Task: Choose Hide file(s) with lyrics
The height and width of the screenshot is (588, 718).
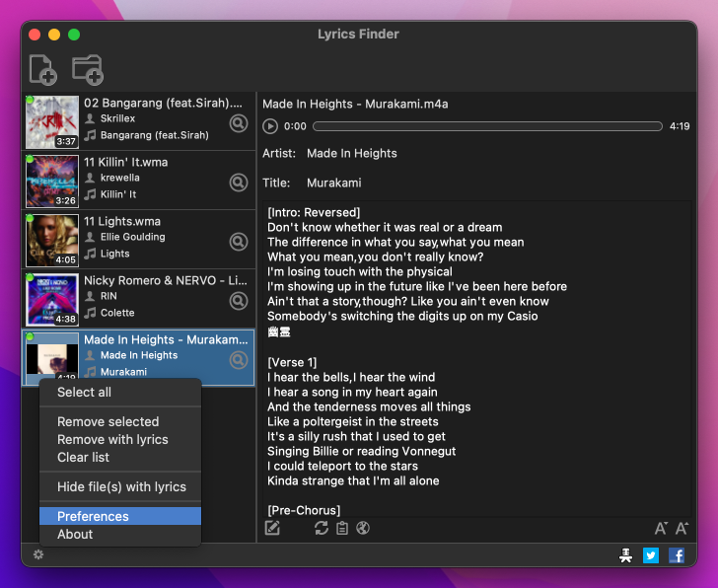Action: [120, 486]
